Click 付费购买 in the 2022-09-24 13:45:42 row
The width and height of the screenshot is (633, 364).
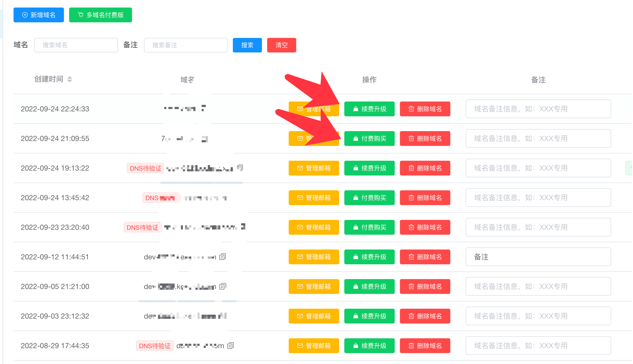[370, 198]
